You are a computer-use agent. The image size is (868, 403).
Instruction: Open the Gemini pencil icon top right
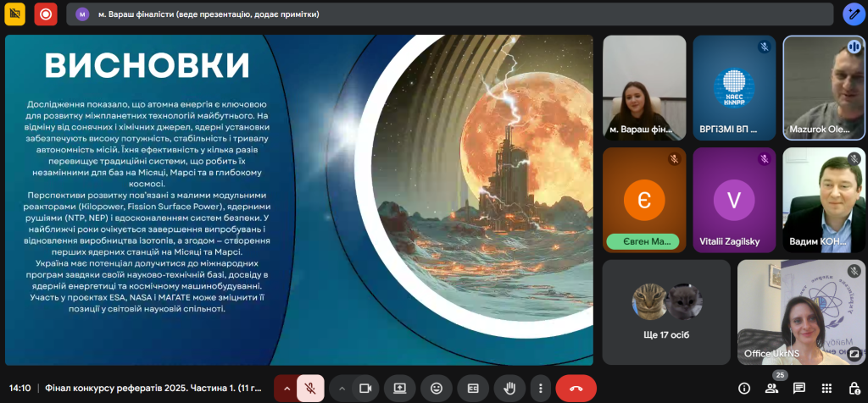pos(853,14)
